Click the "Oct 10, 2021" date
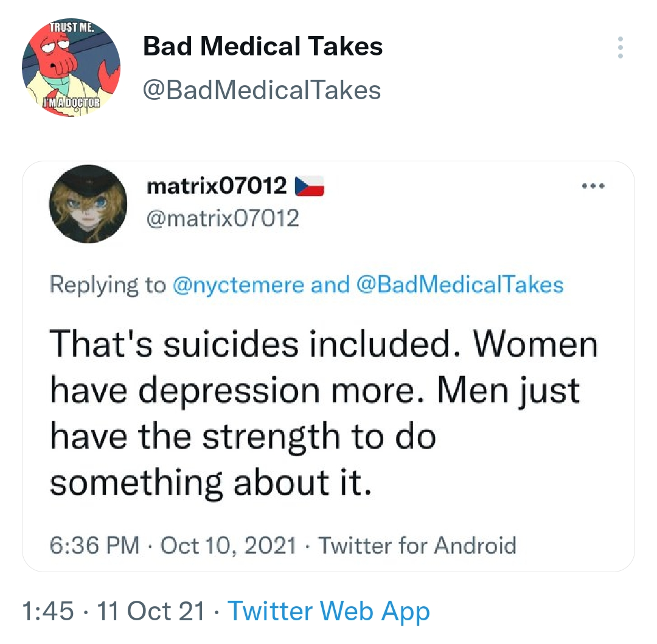This screenshot has height=644, width=657. tap(228, 544)
